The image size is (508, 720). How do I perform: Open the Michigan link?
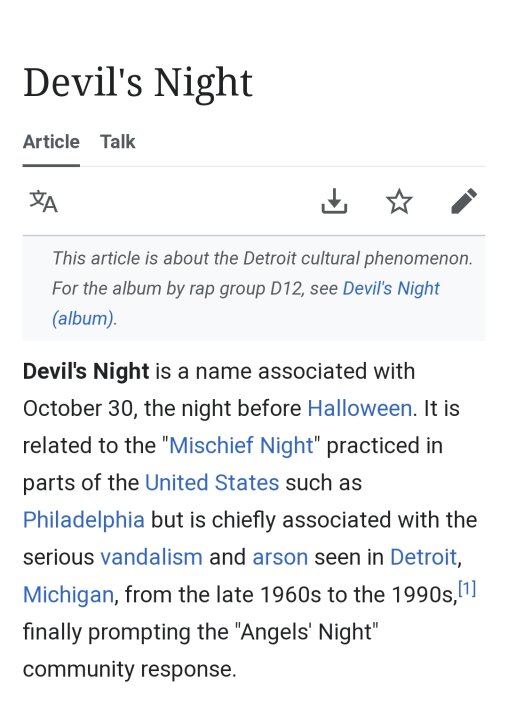point(68,595)
